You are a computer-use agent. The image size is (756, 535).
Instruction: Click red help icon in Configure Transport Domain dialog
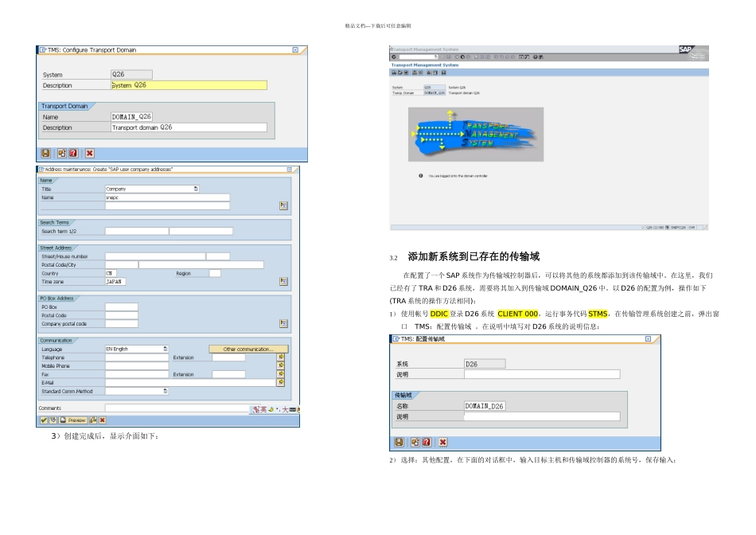(x=73, y=154)
